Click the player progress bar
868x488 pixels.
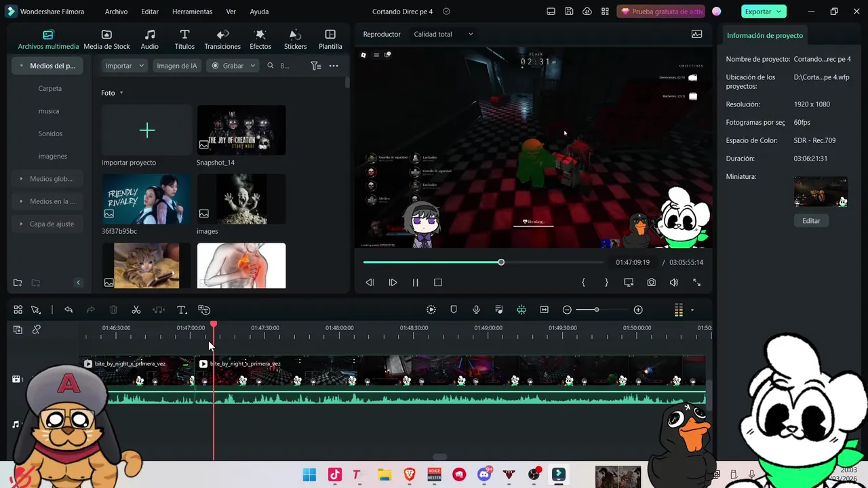483,262
